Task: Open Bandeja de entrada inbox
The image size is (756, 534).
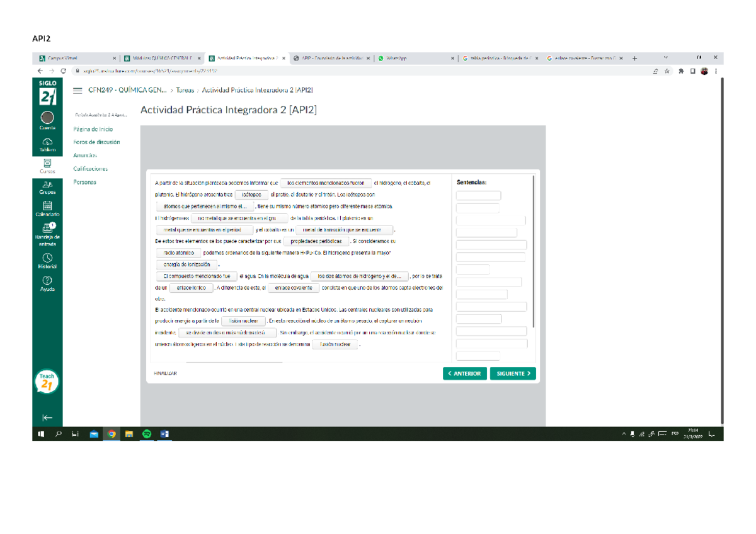Action: point(47,229)
